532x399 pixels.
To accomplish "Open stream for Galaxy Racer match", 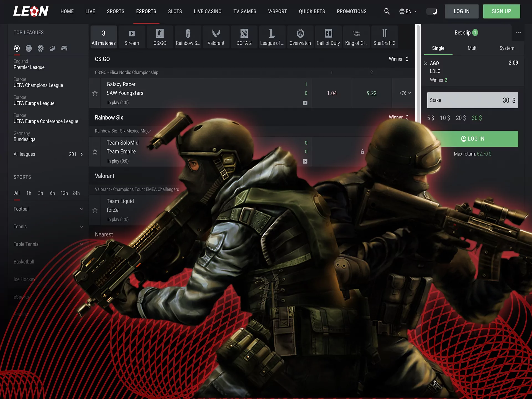I will coord(305,103).
